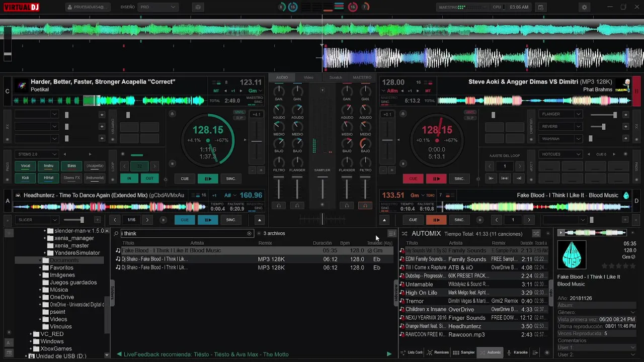
Task: Expand the VC_RED folder
Action: click(31, 334)
